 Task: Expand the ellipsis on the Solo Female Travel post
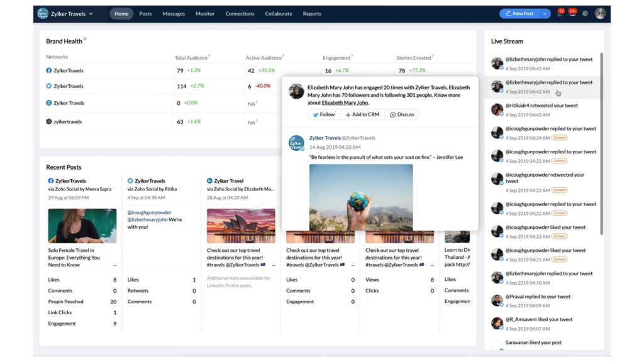tap(115, 266)
